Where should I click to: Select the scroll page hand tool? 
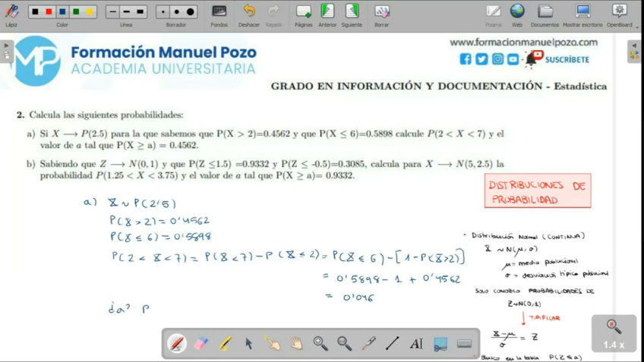(x=296, y=344)
